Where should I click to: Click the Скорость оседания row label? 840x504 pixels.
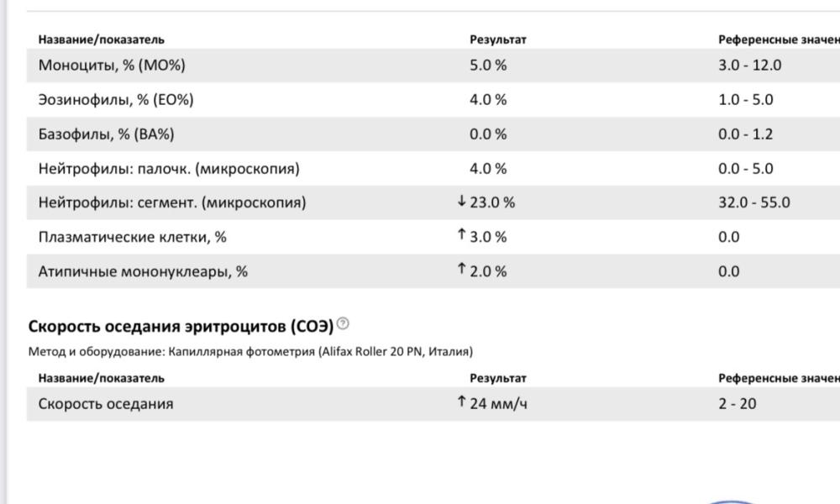click(106, 404)
